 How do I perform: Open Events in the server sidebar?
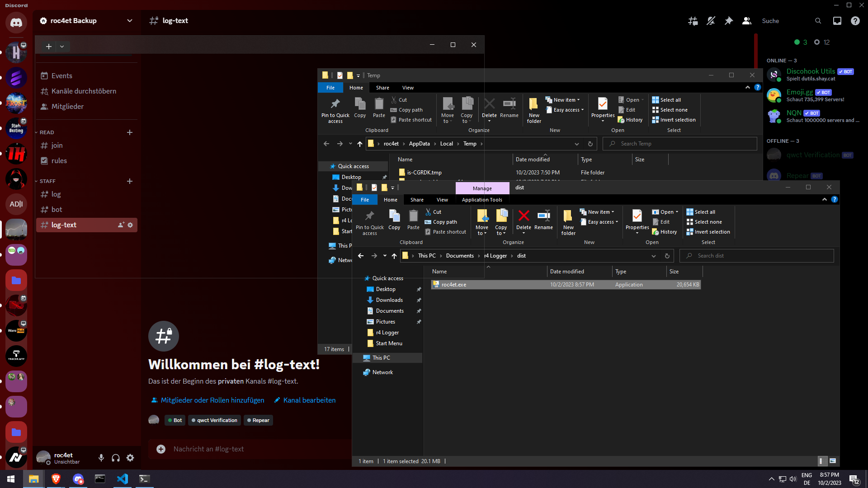click(x=86, y=76)
